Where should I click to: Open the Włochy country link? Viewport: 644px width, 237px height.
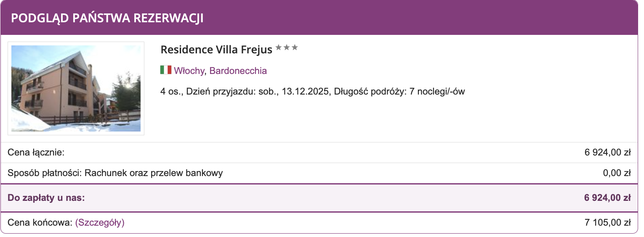pyautogui.click(x=189, y=71)
